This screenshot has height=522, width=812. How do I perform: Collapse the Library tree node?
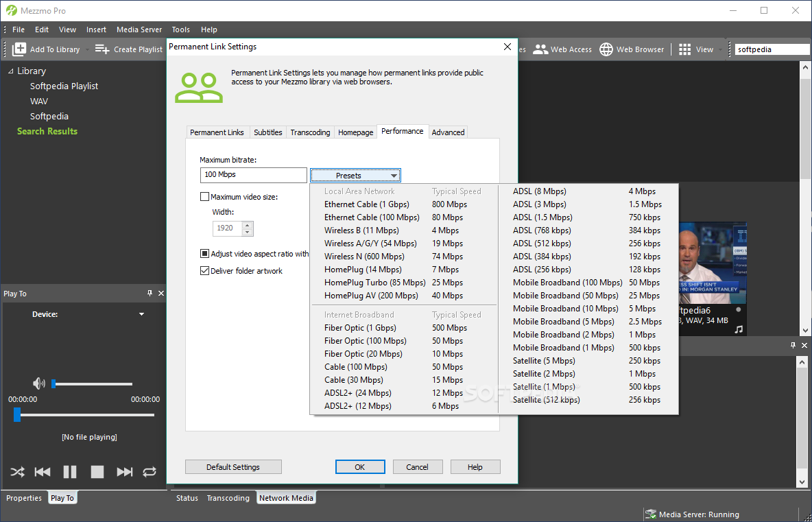coord(10,71)
